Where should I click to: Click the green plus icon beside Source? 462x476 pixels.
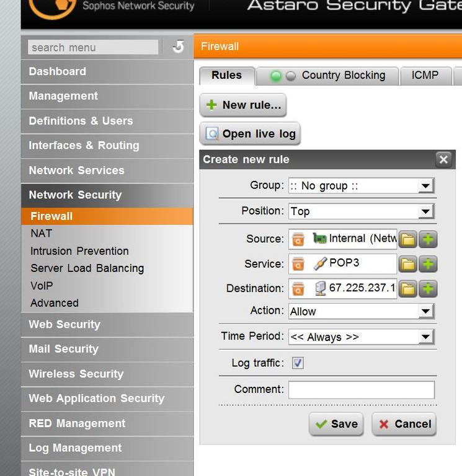428,239
